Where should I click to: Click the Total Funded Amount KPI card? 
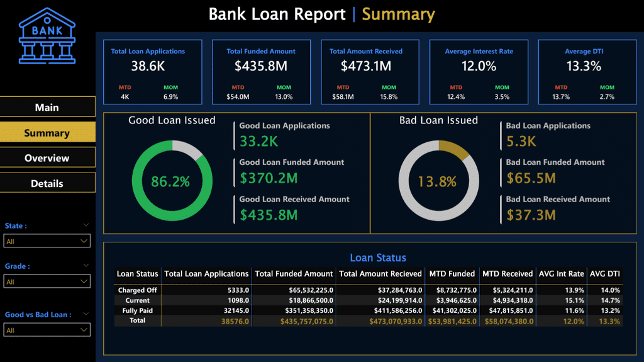261,72
